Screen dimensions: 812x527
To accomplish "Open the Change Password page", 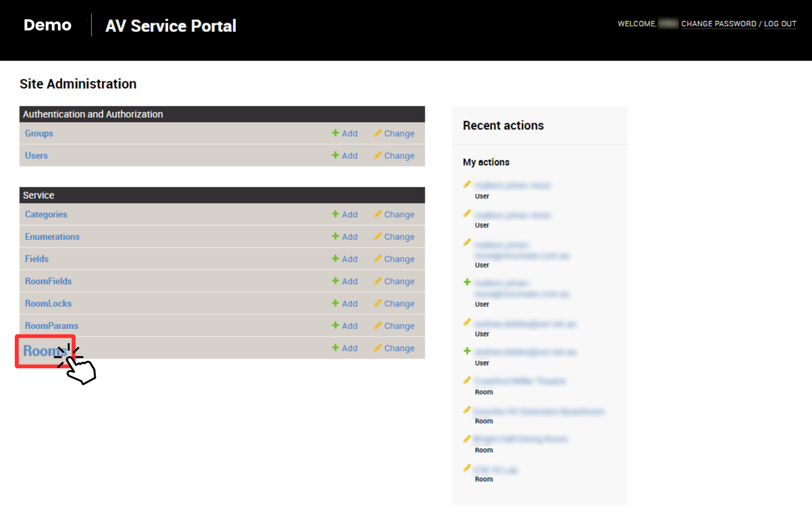I will click(x=718, y=24).
